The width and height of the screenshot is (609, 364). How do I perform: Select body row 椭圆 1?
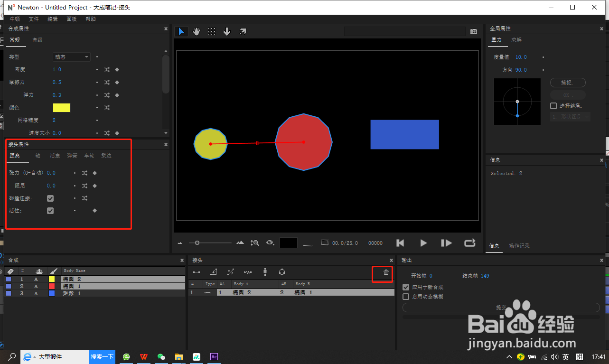95,286
